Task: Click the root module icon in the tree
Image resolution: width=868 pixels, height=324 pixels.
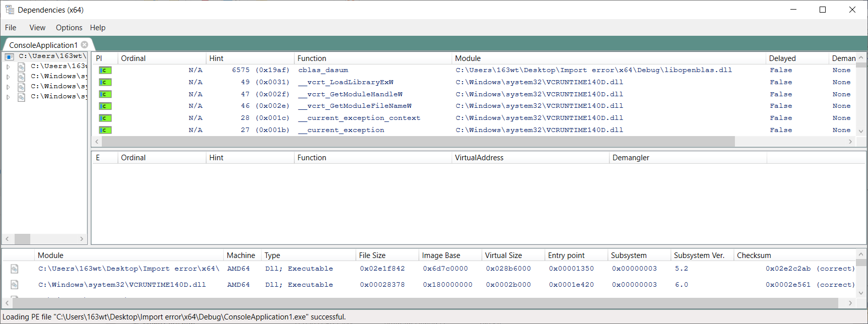Action: [x=10, y=56]
